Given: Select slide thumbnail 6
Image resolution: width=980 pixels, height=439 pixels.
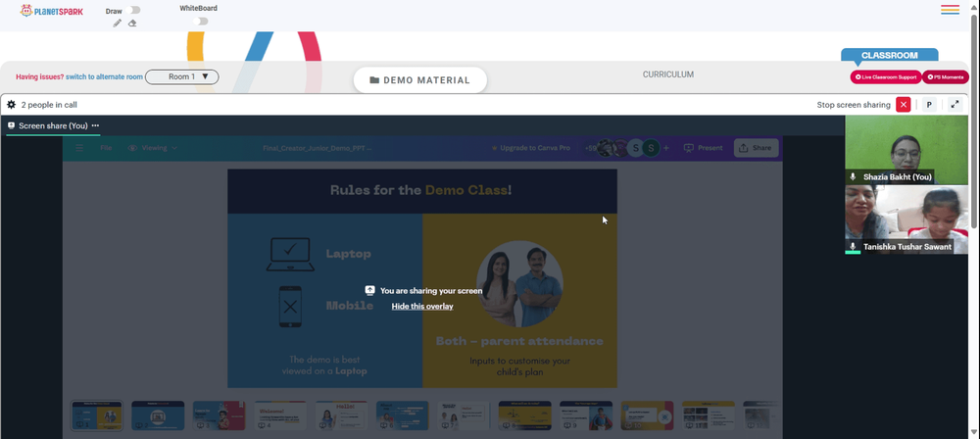Looking at the screenshot, I should (403, 415).
